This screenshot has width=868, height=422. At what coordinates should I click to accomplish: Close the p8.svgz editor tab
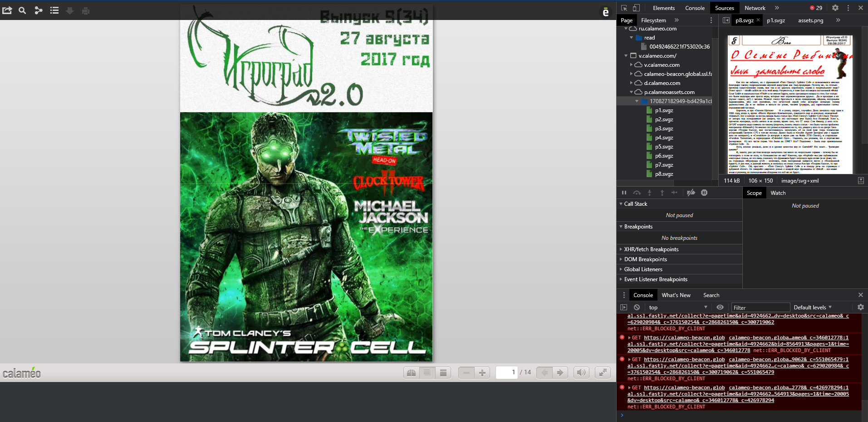click(x=758, y=20)
